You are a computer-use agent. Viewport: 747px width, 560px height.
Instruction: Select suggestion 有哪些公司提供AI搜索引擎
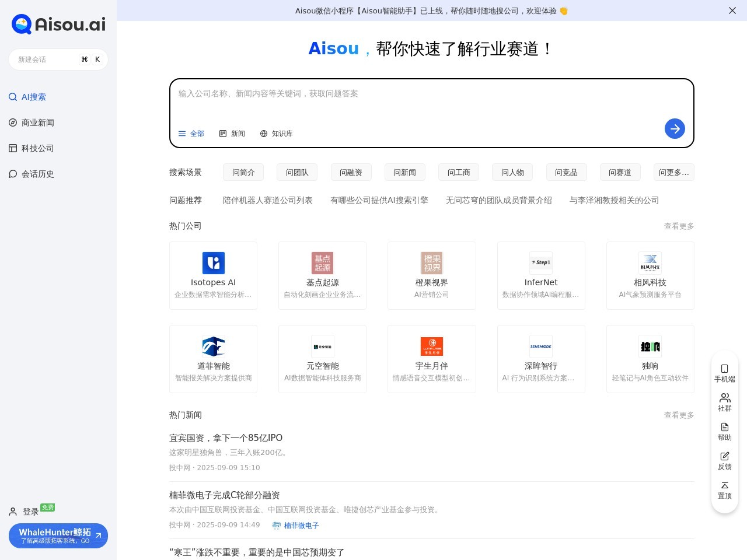click(x=379, y=200)
